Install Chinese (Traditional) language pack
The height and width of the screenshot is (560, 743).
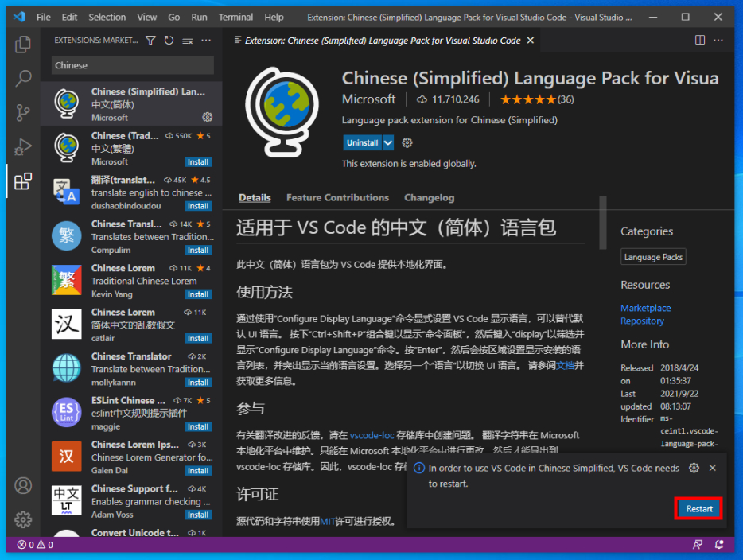click(197, 162)
